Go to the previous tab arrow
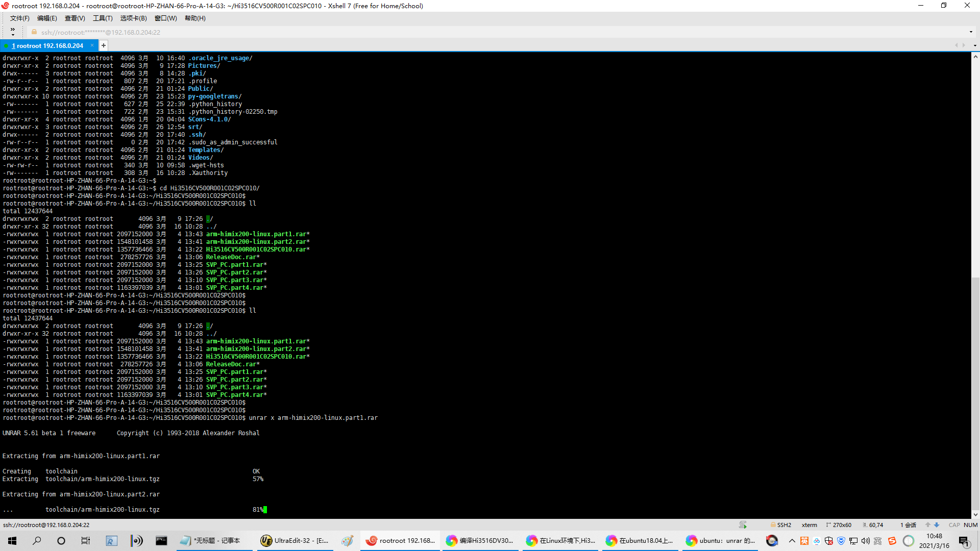 pyautogui.click(x=956, y=45)
